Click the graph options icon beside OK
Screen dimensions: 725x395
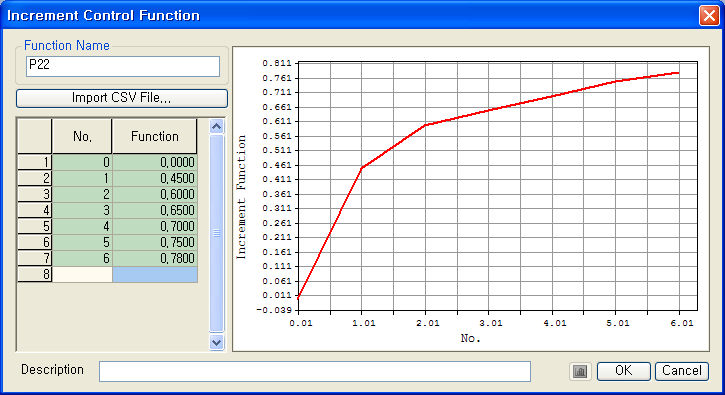pos(580,371)
